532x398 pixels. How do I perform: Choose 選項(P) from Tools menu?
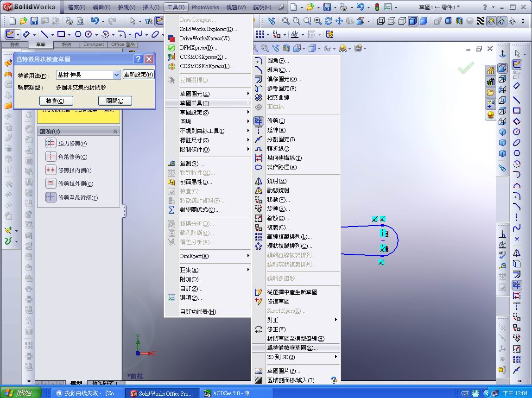tap(208, 297)
